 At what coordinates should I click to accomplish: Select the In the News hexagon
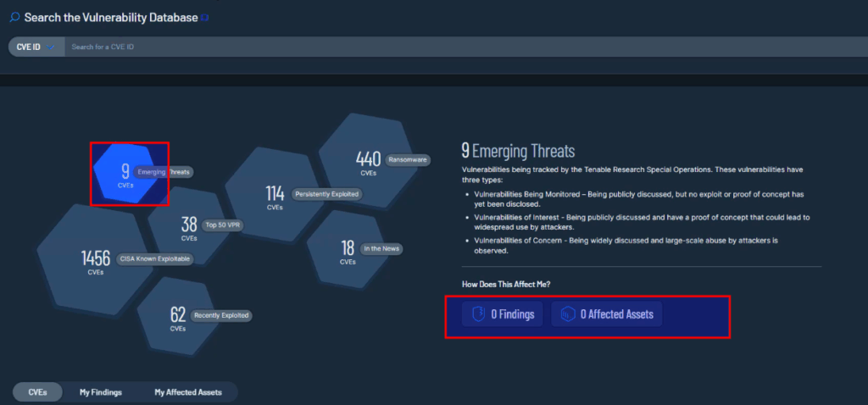point(348,250)
